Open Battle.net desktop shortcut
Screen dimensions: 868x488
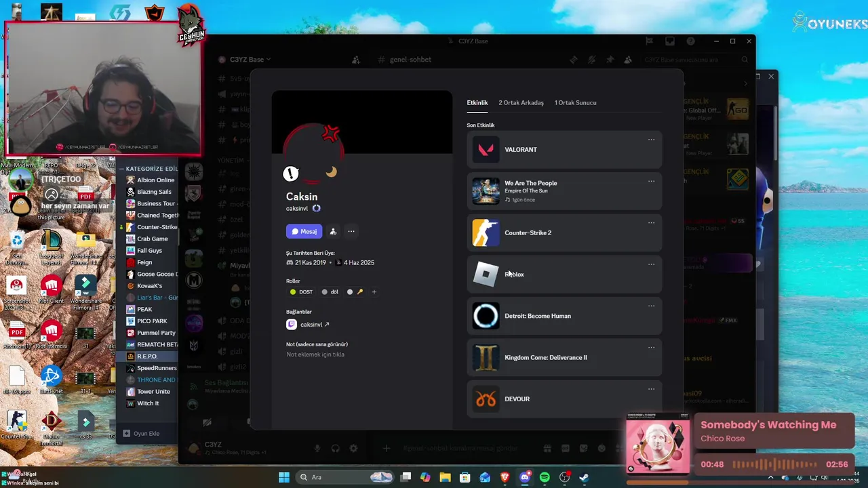click(x=51, y=380)
